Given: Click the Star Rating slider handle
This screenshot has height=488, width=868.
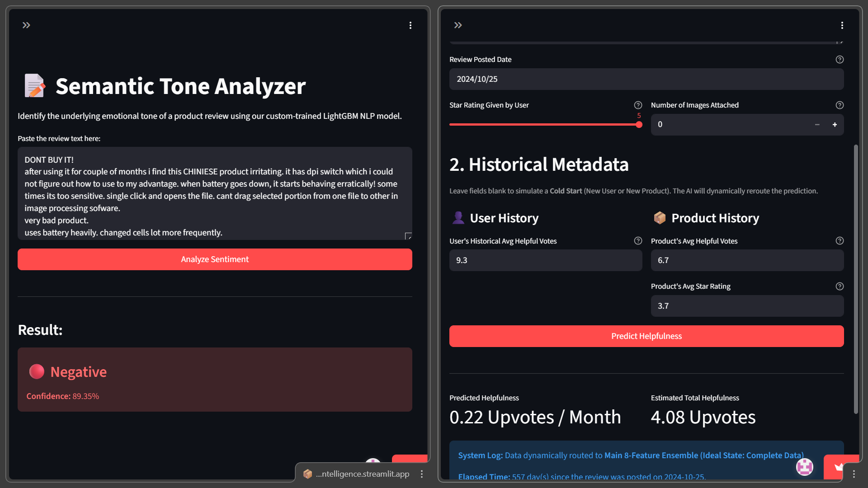Looking at the screenshot, I should 639,125.
